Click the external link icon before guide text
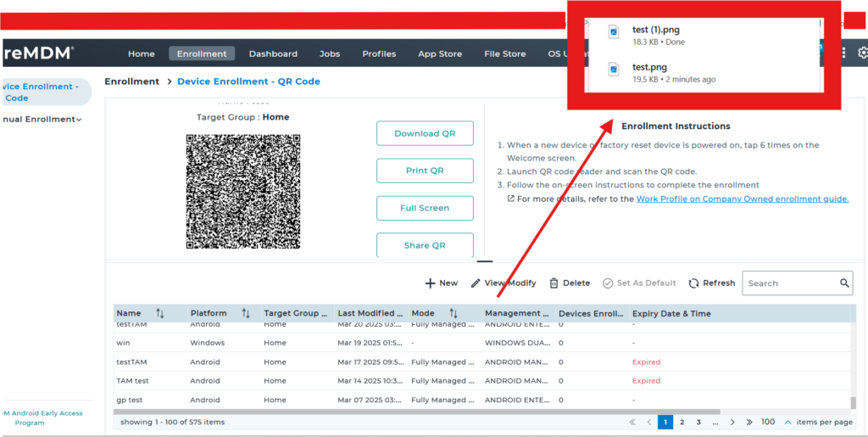The height and width of the screenshot is (437, 868). tap(511, 199)
